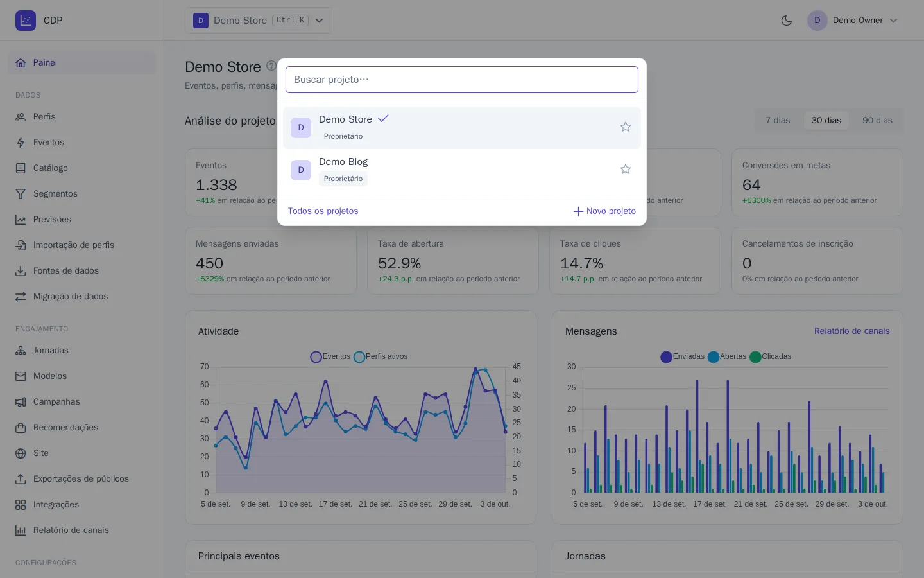Select the 90 dias time range
The image size is (924, 578).
click(x=877, y=121)
